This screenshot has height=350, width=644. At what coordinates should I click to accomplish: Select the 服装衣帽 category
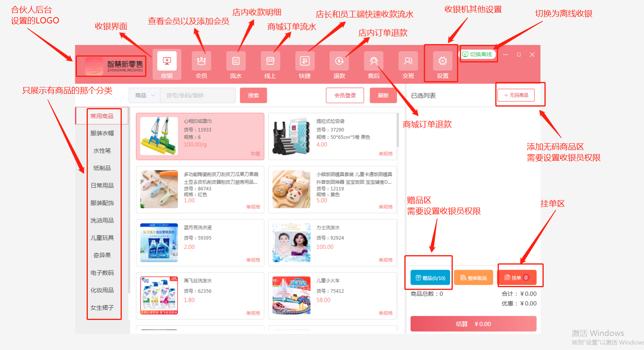pyautogui.click(x=102, y=133)
